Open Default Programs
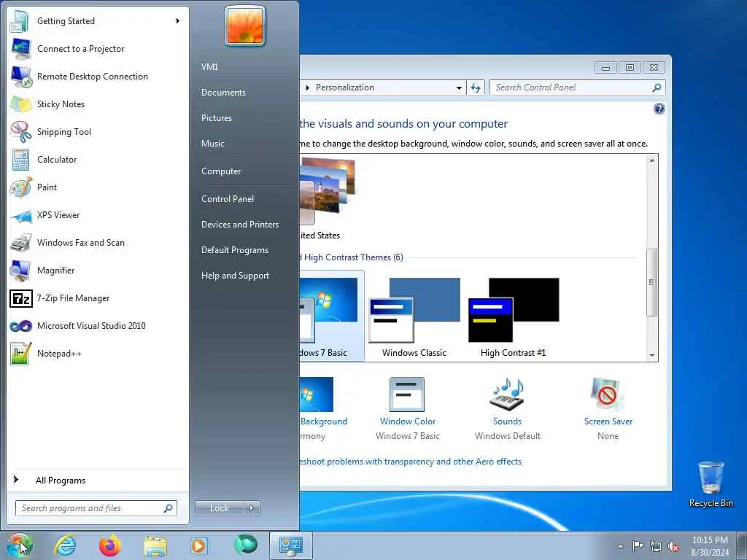 [x=234, y=250]
